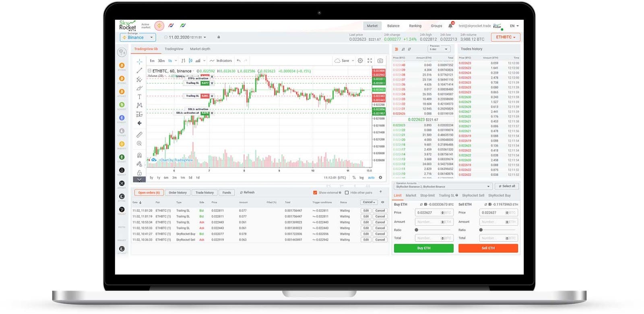Toggle percent scale on chart

[x=354, y=177]
